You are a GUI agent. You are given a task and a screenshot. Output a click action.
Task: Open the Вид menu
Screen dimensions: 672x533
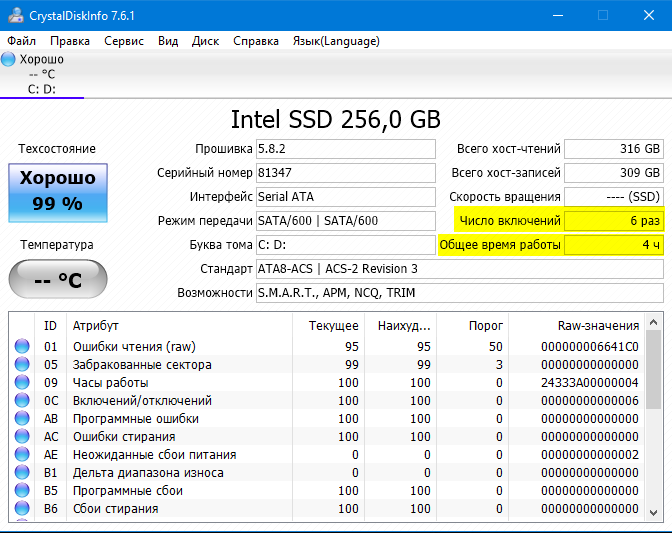[x=168, y=41]
